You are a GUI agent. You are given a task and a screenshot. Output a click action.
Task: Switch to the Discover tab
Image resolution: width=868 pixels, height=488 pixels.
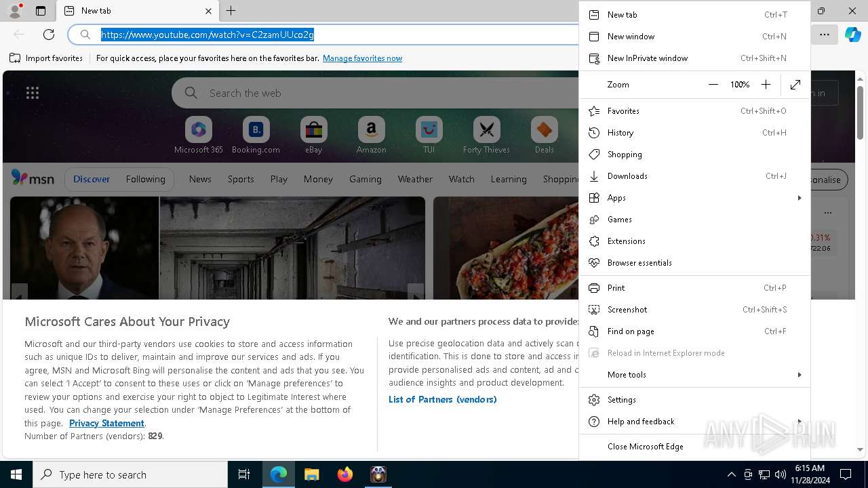pyautogui.click(x=92, y=179)
